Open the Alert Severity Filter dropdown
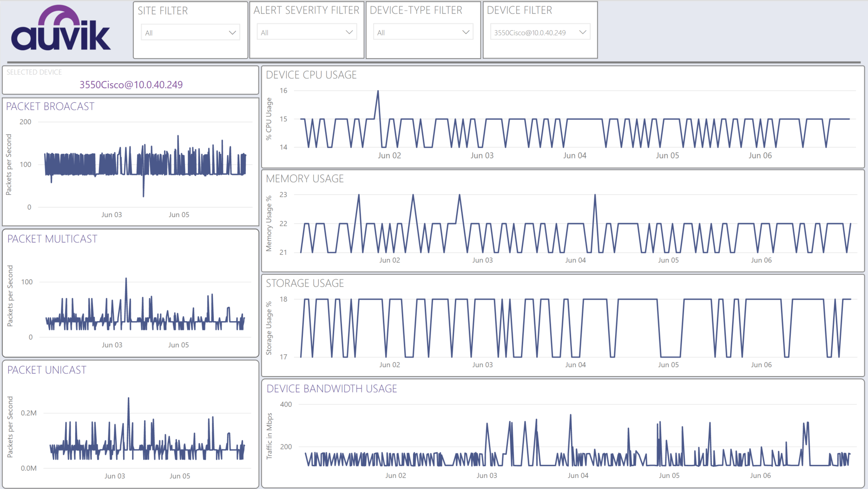The width and height of the screenshot is (868, 489). pyautogui.click(x=307, y=33)
